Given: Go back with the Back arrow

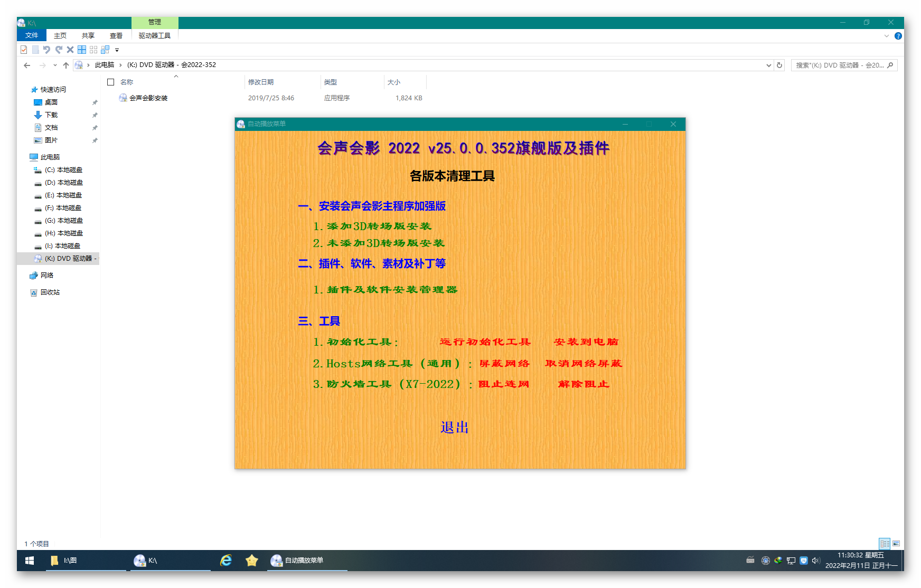Looking at the screenshot, I should (27, 65).
